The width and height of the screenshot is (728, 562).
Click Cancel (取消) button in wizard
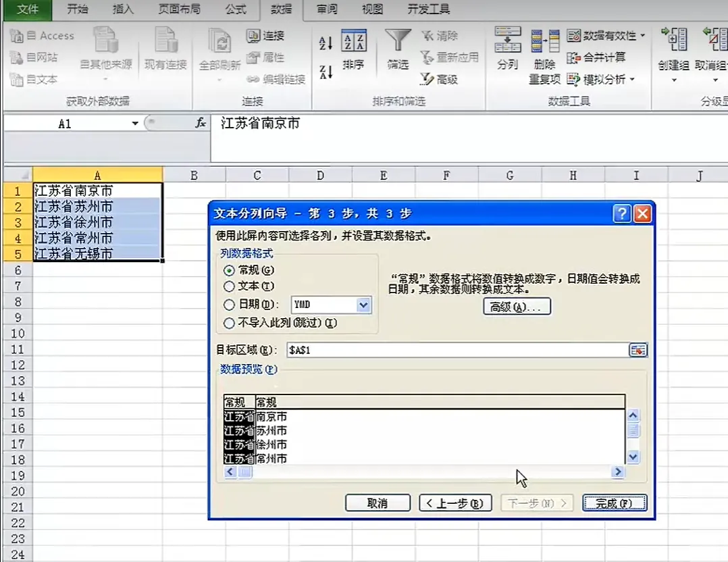[378, 503]
